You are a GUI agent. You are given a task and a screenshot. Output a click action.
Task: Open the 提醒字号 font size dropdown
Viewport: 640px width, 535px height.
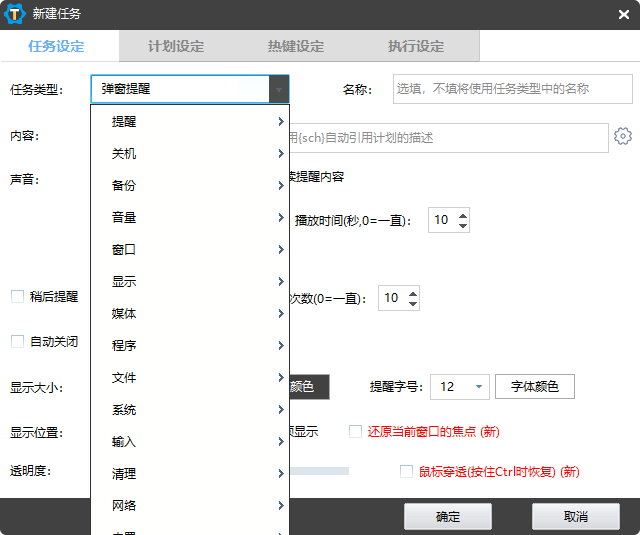[478, 387]
